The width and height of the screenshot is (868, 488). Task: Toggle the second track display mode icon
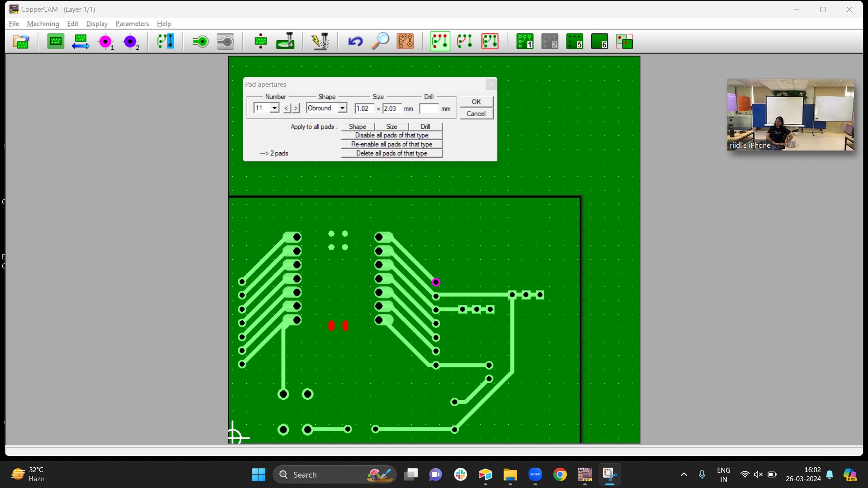coord(465,42)
